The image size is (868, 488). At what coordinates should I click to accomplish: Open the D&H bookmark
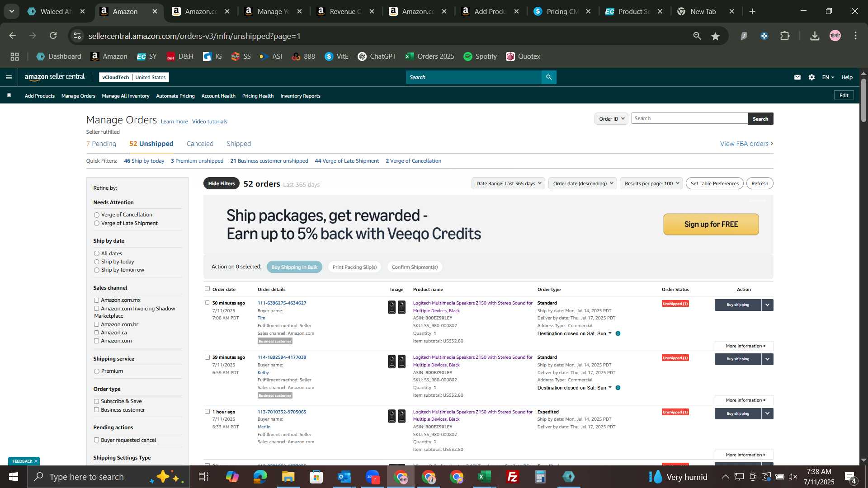180,56
